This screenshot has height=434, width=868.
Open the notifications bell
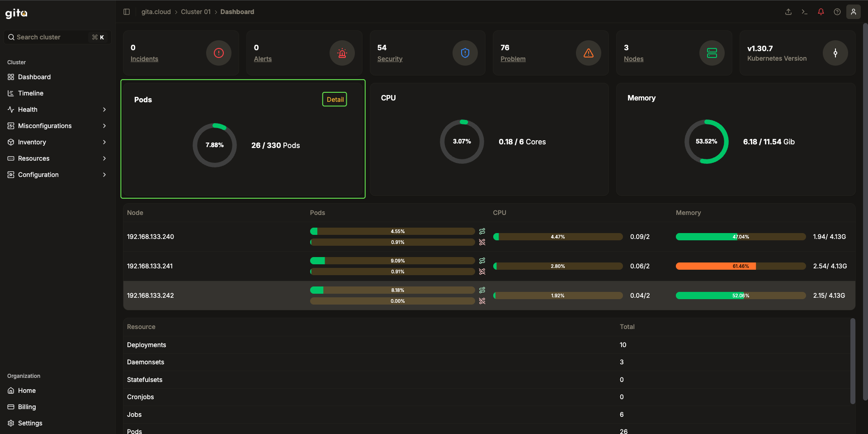[x=821, y=12]
